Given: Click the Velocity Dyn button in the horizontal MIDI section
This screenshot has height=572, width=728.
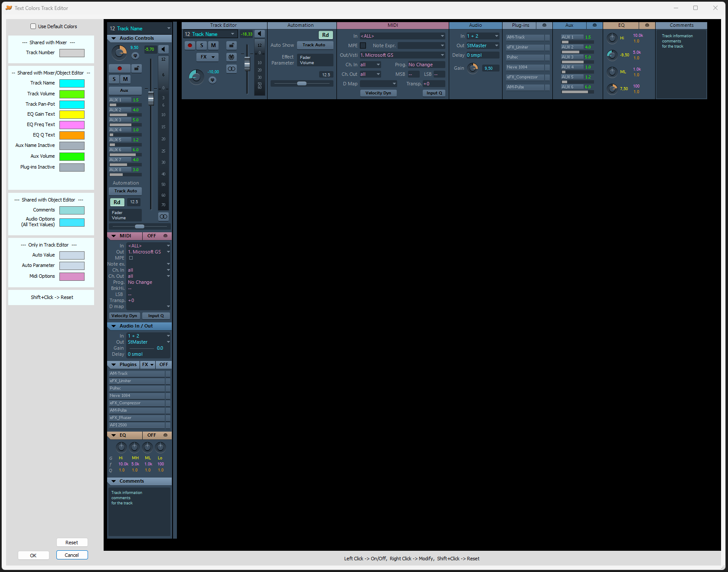Looking at the screenshot, I should 378,93.
